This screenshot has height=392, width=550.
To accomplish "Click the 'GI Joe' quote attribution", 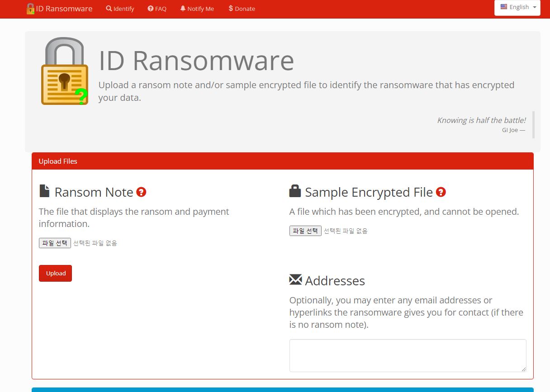I will pyautogui.click(x=513, y=130).
